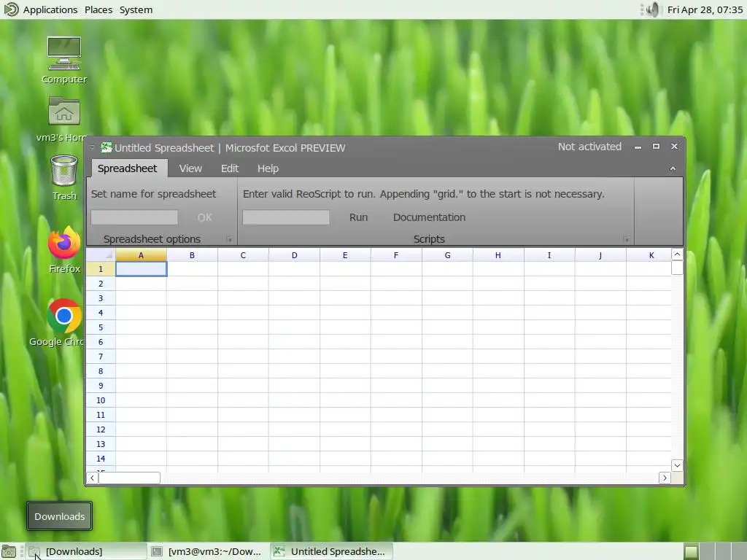Open the Applications menu
This screenshot has height=560, width=747.
click(x=50, y=9)
